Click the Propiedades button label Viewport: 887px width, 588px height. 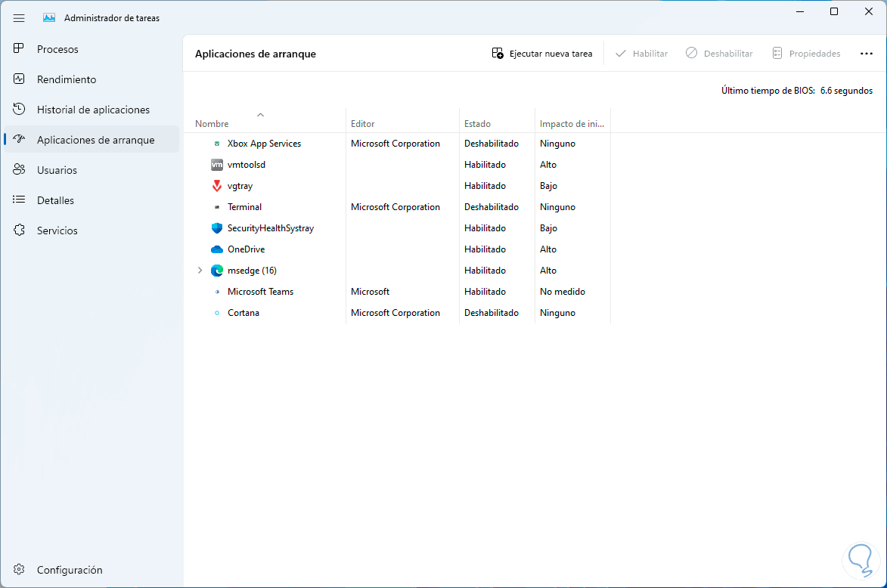(814, 54)
